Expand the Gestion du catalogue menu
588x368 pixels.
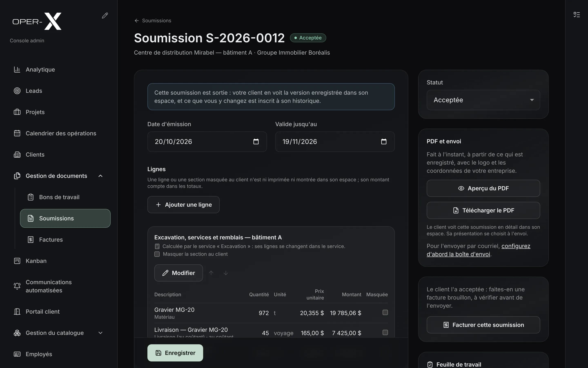[100, 333]
